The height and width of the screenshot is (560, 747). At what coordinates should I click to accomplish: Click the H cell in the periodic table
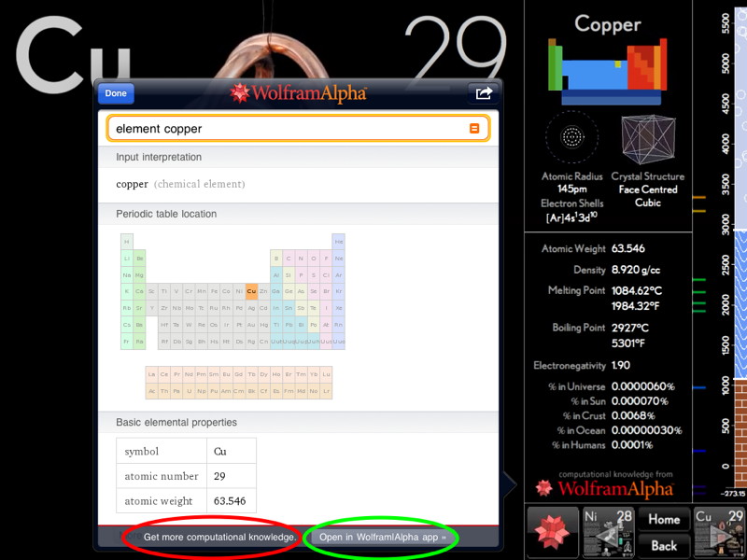click(127, 241)
